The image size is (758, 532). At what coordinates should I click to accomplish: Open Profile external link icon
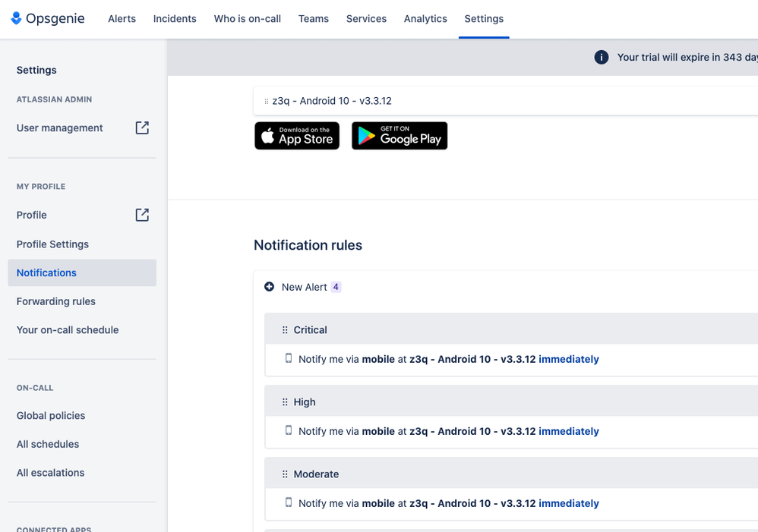142,215
